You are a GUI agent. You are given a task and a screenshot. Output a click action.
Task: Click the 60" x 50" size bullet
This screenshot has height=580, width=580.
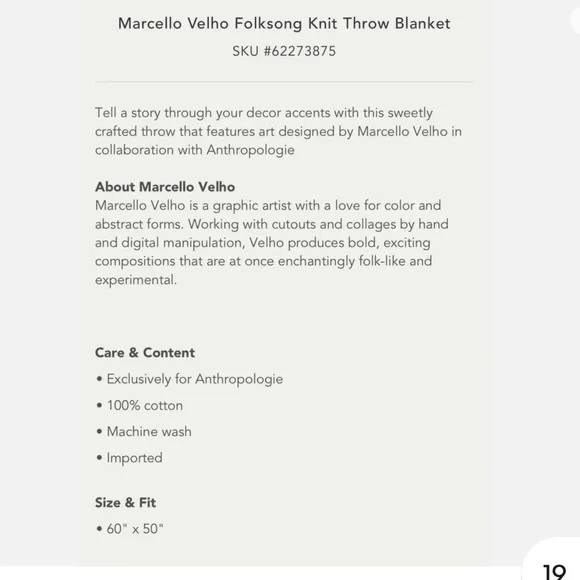pos(129,529)
